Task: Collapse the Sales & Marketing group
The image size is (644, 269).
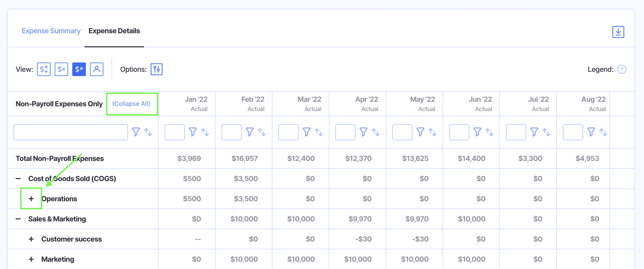Action: (x=18, y=219)
